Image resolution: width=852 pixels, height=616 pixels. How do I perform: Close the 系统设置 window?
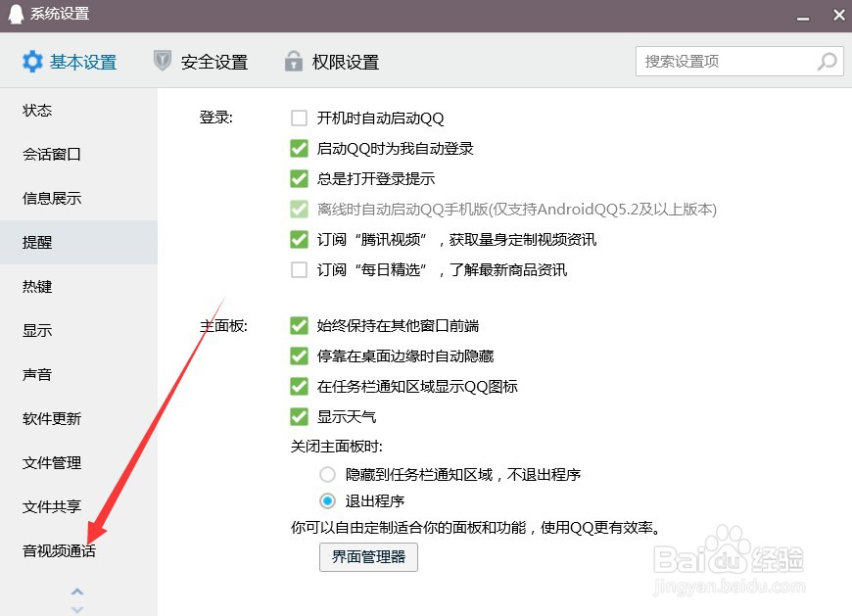(839, 15)
